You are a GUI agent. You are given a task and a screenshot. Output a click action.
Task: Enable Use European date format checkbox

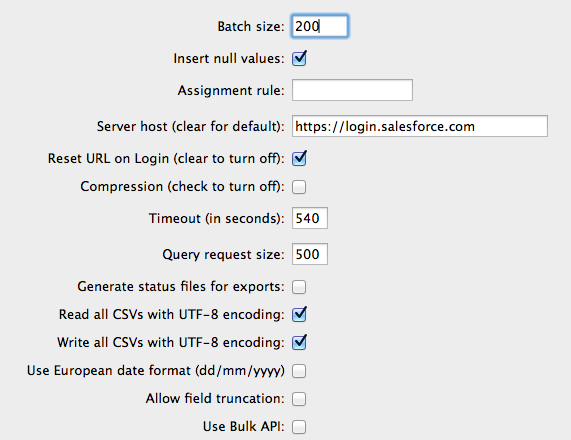click(x=299, y=371)
